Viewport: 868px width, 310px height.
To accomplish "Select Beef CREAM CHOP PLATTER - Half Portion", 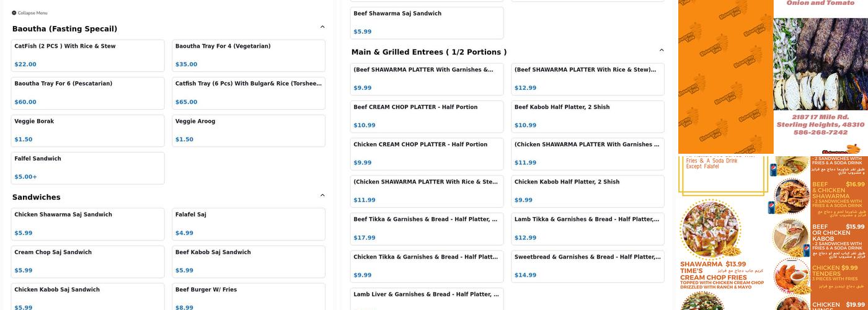I will 427,116.
